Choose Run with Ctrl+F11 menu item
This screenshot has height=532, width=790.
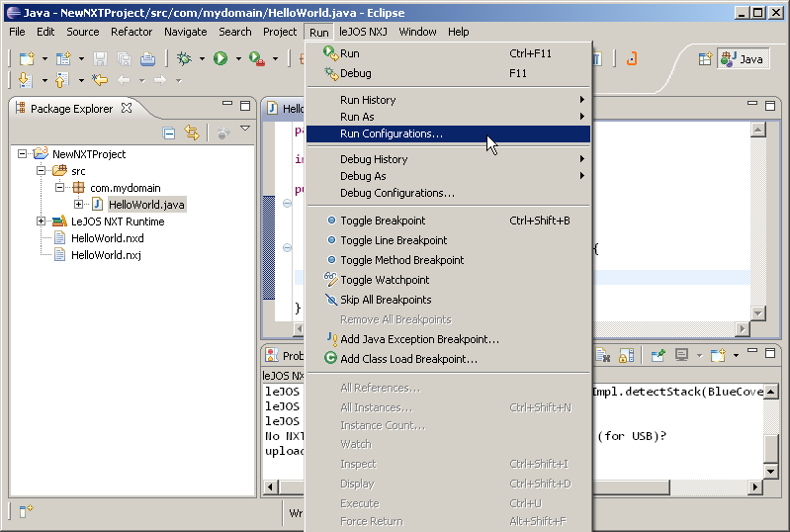tap(449, 53)
